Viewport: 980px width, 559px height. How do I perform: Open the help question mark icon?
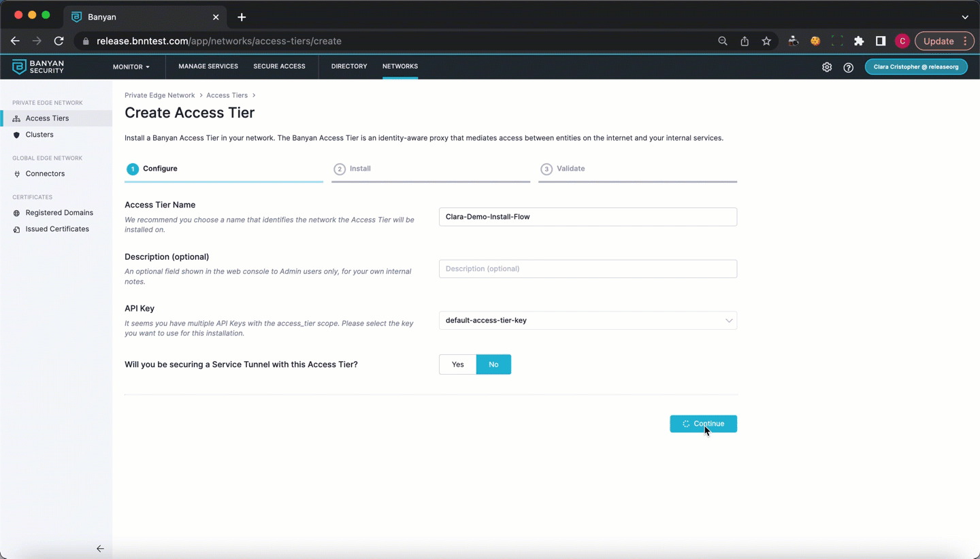848,67
